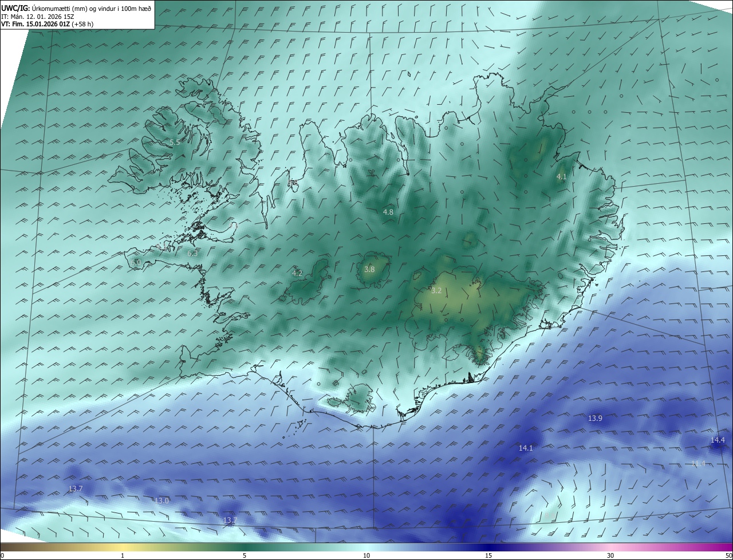Click the 'VT: Fim. 15.01.2026 01Z (+58 h)' line
The height and width of the screenshot is (560, 733).
coord(48,24)
